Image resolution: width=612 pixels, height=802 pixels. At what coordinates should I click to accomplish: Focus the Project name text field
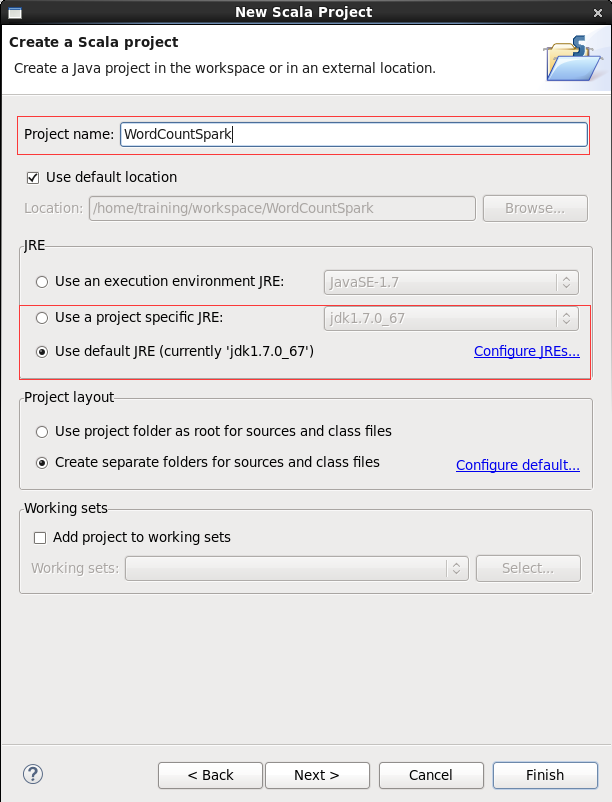[354, 135]
